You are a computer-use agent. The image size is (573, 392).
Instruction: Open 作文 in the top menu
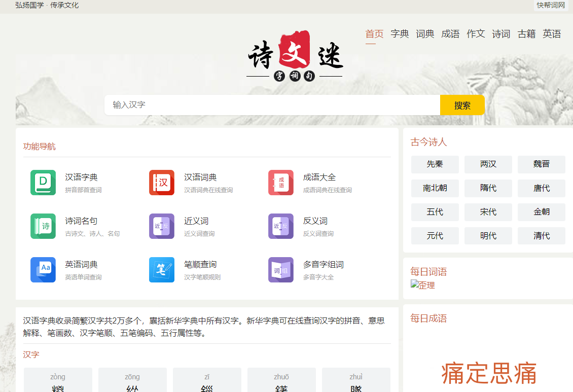tap(476, 34)
